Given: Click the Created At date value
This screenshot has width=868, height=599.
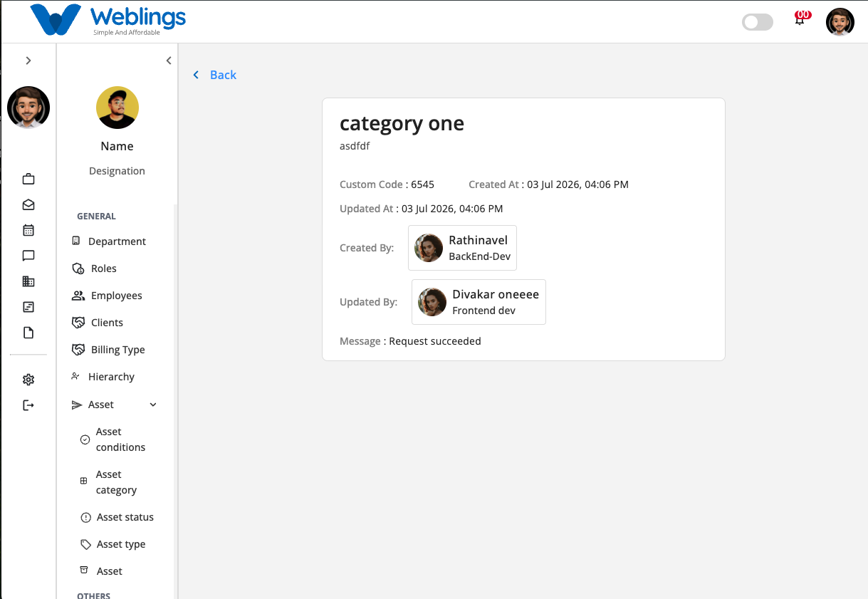Looking at the screenshot, I should click(577, 184).
